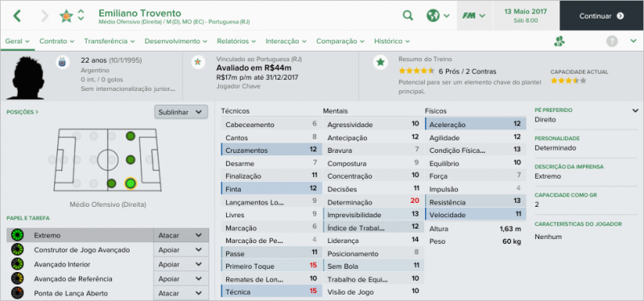Click the POSIÇÕES link
The image size is (644, 301).
(x=23, y=112)
